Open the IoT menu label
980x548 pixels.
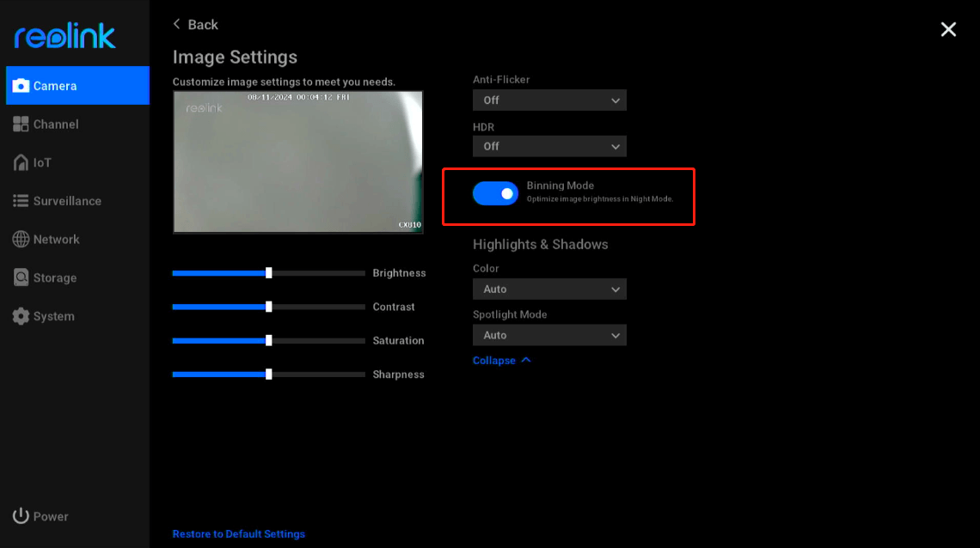click(x=42, y=163)
